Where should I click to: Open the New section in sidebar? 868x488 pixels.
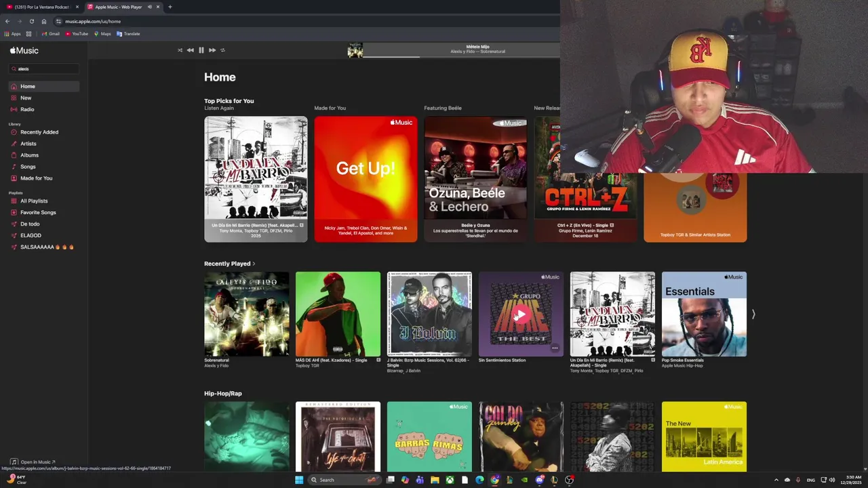[x=44, y=98]
